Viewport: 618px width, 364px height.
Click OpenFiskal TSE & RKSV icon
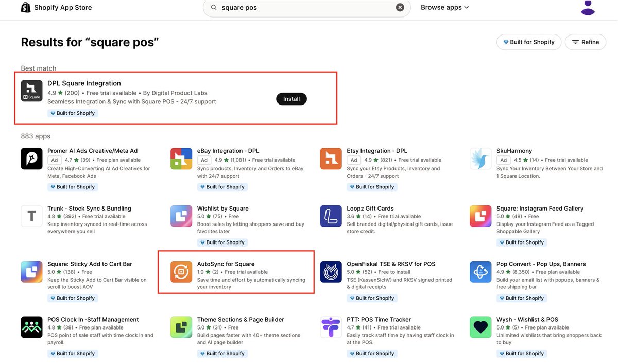pos(331,272)
